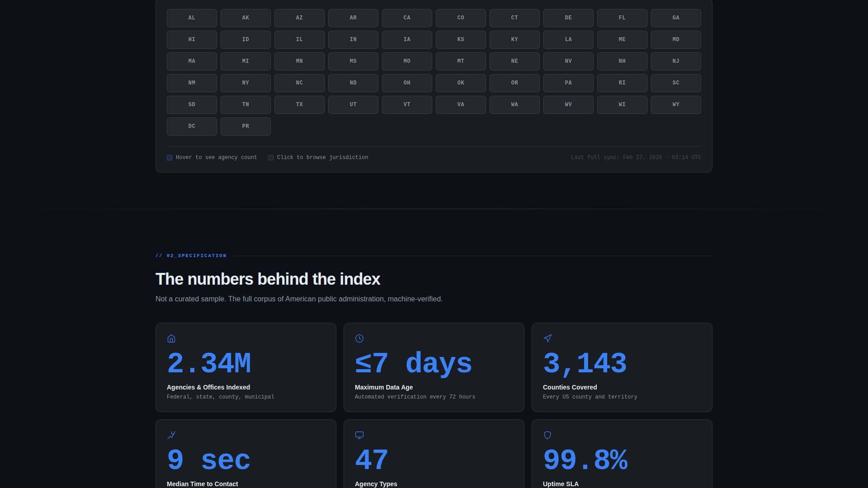The image size is (868, 488).
Task: Click the WY state tile
Action: pos(676,105)
